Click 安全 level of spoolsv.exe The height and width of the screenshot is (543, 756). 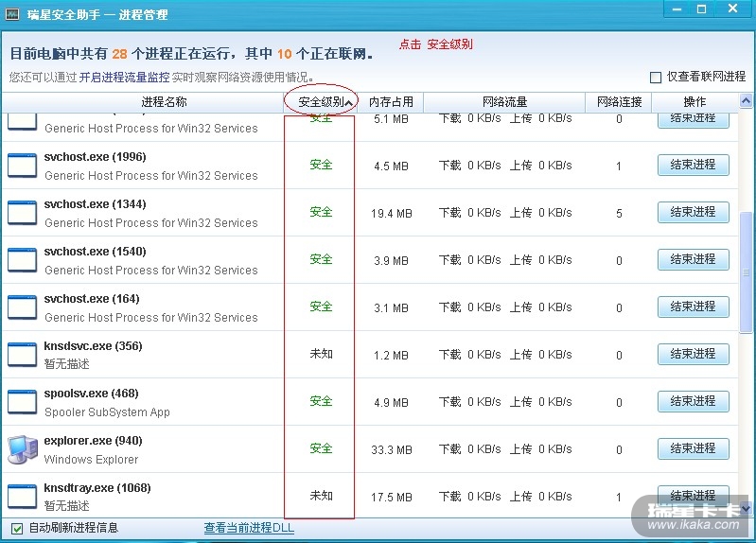(x=321, y=401)
